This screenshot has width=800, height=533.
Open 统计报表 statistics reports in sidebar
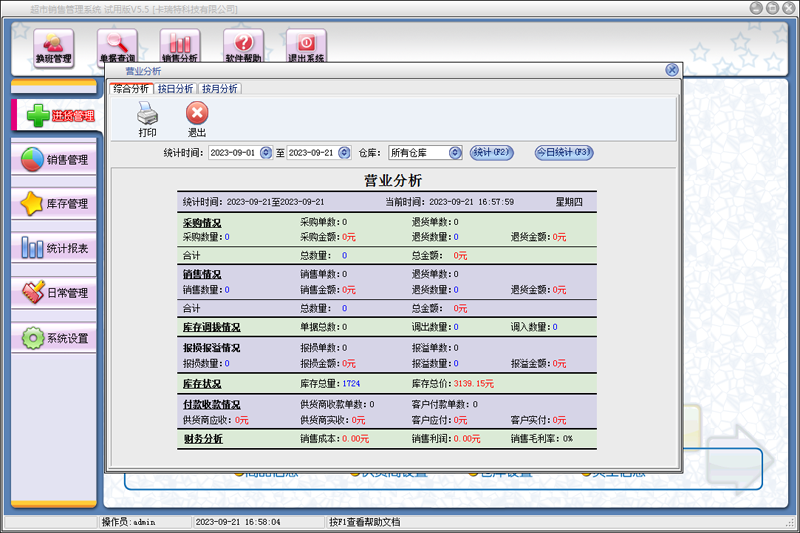click(x=56, y=249)
